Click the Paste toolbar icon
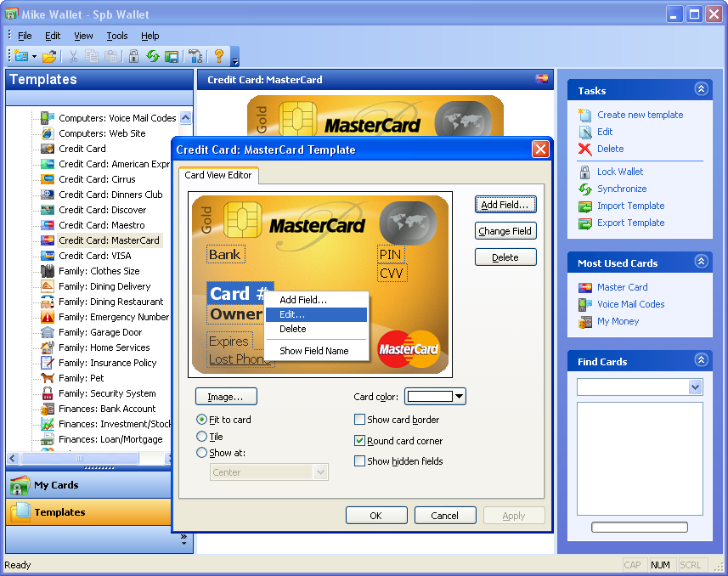The height and width of the screenshot is (576, 728). tap(110, 56)
